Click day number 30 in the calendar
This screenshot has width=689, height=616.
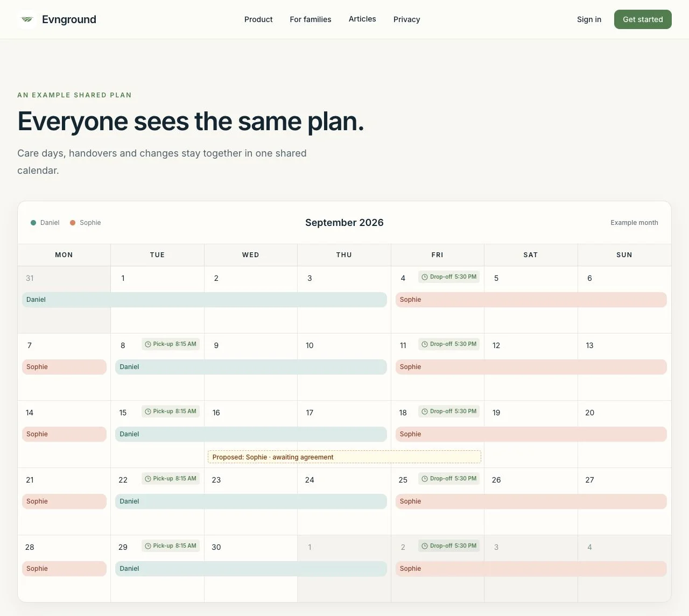click(x=216, y=547)
